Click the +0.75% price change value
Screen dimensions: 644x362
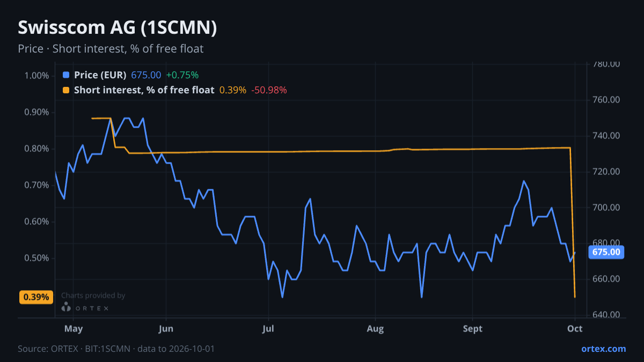pyautogui.click(x=182, y=75)
